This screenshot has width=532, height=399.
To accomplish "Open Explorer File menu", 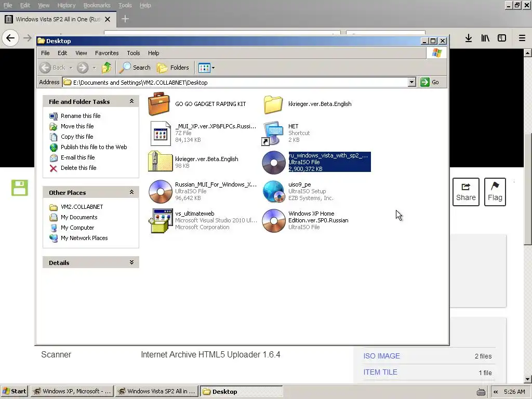I will [45, 53].
